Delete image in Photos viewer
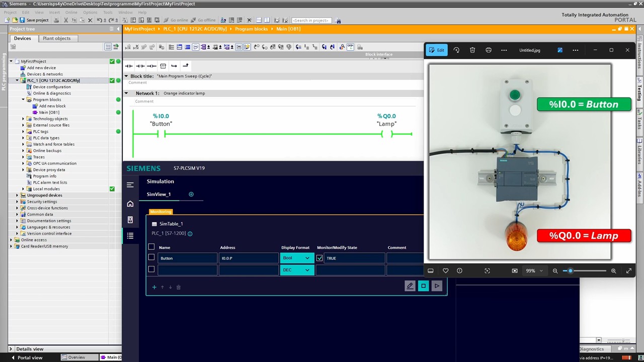 click(x=472, y=50)
